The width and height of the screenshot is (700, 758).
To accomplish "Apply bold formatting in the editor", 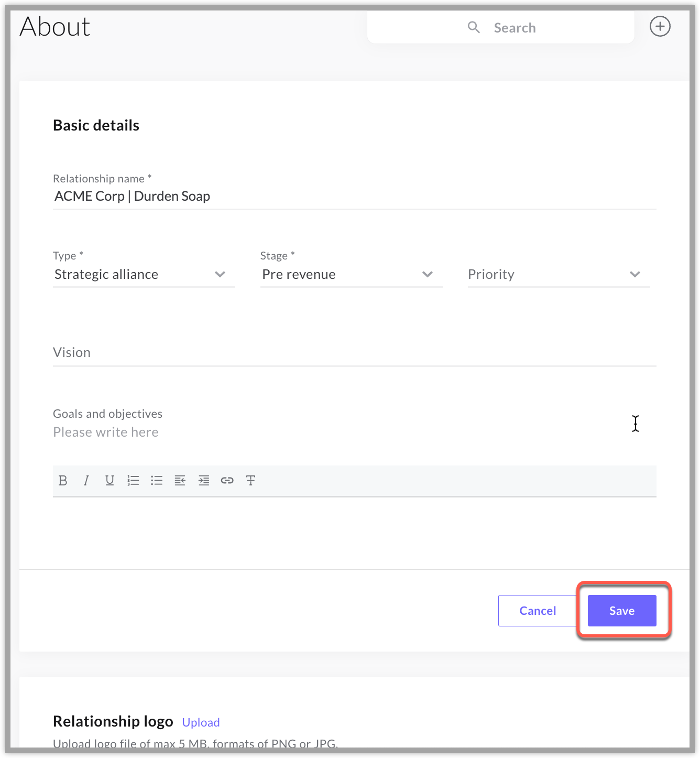I will 63,480.
